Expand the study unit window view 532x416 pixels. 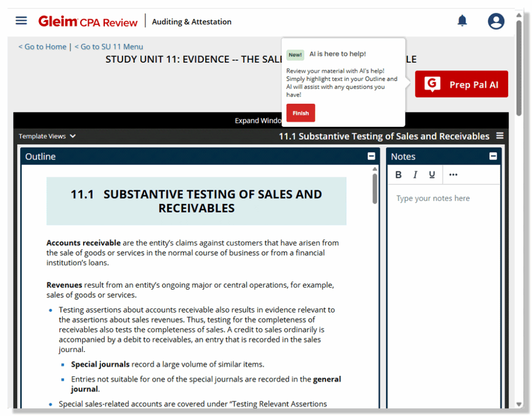(258, 120)
